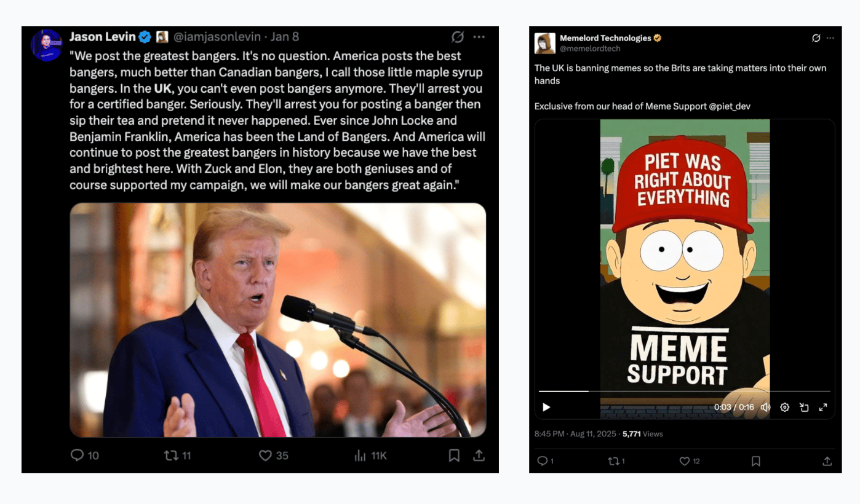This screenshot has height=504, width=860.
Task: Bookmark Jason Levin's tweet
Action: click(x=454, y=455)
